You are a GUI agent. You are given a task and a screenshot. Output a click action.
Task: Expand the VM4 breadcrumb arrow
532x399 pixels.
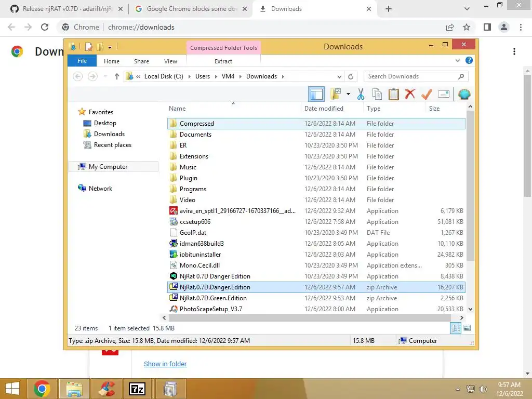240,76
